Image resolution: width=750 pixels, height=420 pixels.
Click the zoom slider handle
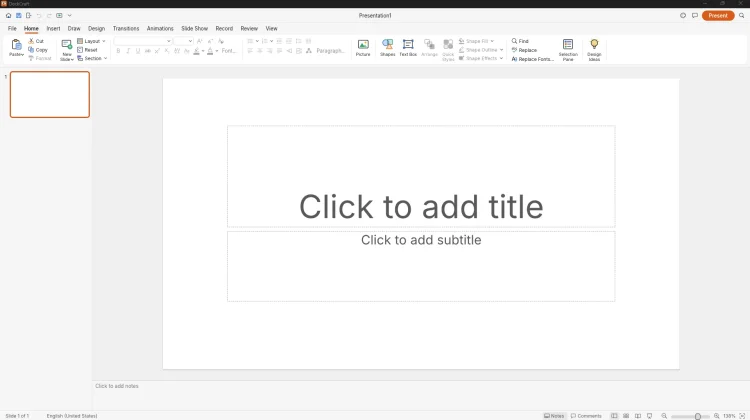[698, 416]
